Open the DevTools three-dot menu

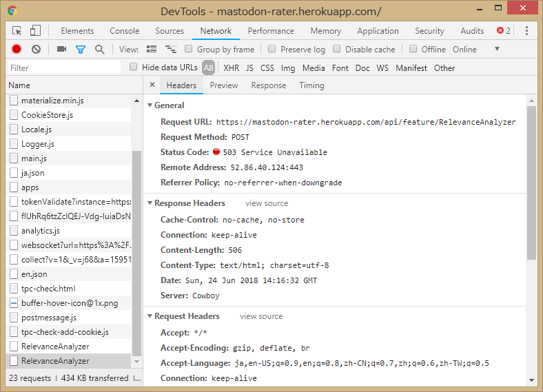coord(526,31)
